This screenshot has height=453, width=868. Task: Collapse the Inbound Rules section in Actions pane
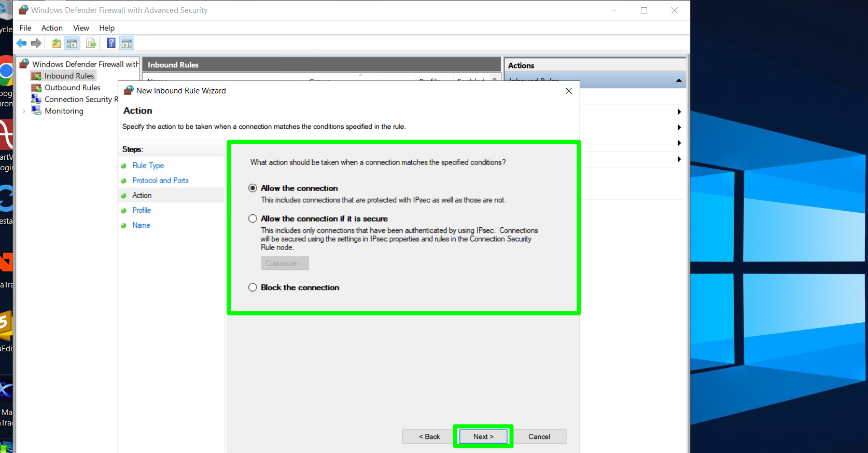pos(679,80)
